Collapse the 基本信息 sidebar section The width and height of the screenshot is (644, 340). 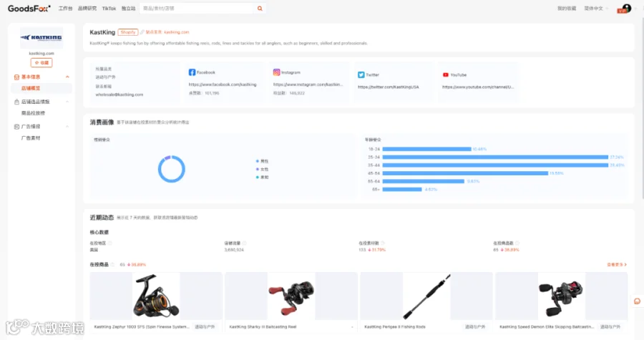pyautogui.click(x=67, y=77)
